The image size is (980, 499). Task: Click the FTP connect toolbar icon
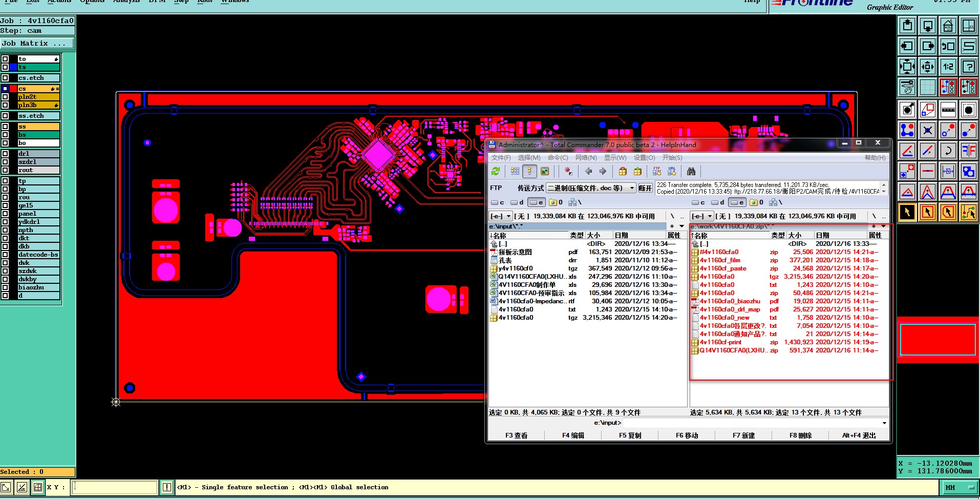[657, 172]
